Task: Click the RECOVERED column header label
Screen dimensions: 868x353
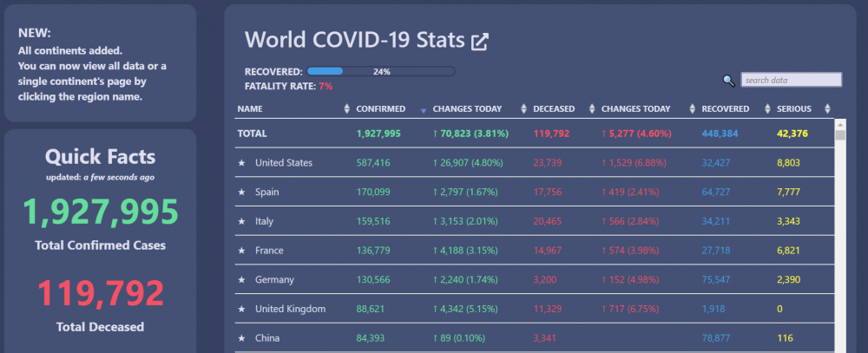Action: point(725,109)
